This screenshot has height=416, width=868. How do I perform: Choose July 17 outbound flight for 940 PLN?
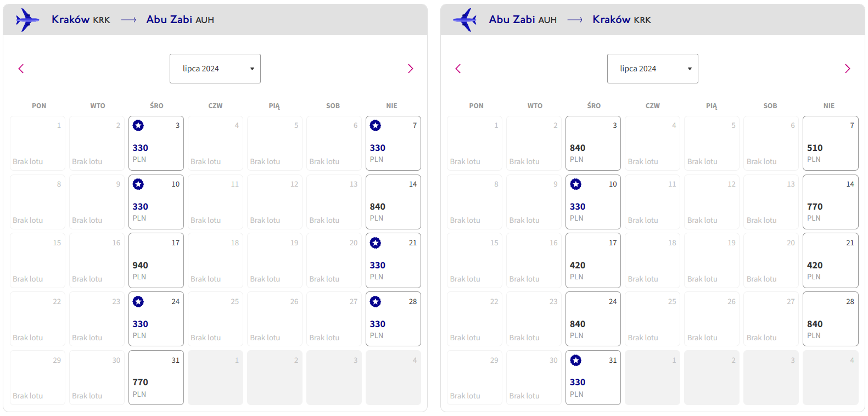pyautogui.click(x=156, y=261)
